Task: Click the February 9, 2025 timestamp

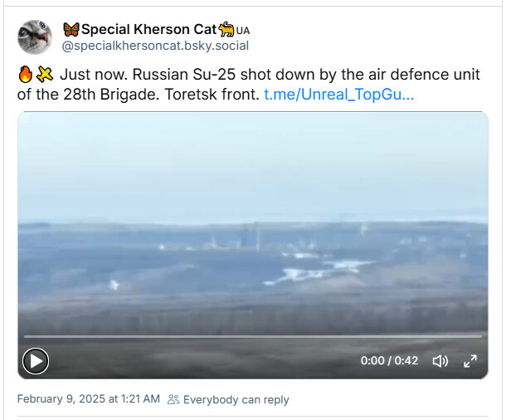Action: pyautogui.click(x=89, y=399)
